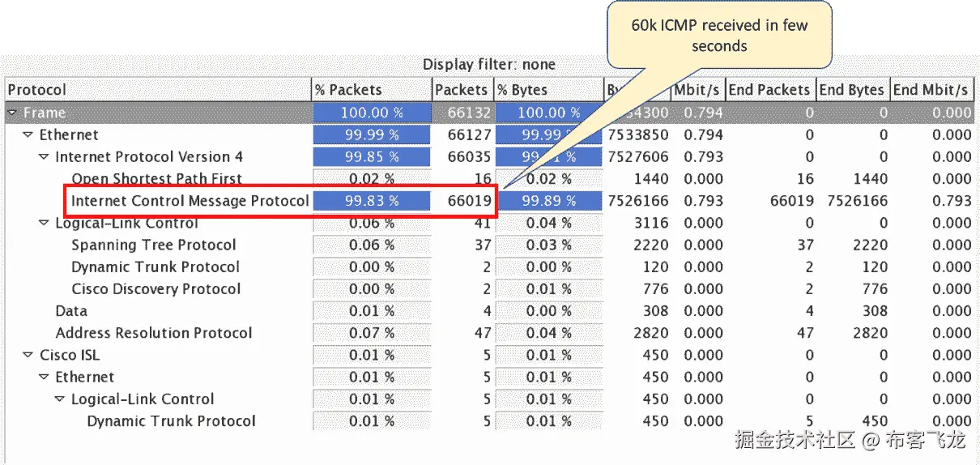The height and width of the screenshot is (465, 980).
Task: Click the '99.85 %' percentage bar for IPv4
Action: point(372,157)
